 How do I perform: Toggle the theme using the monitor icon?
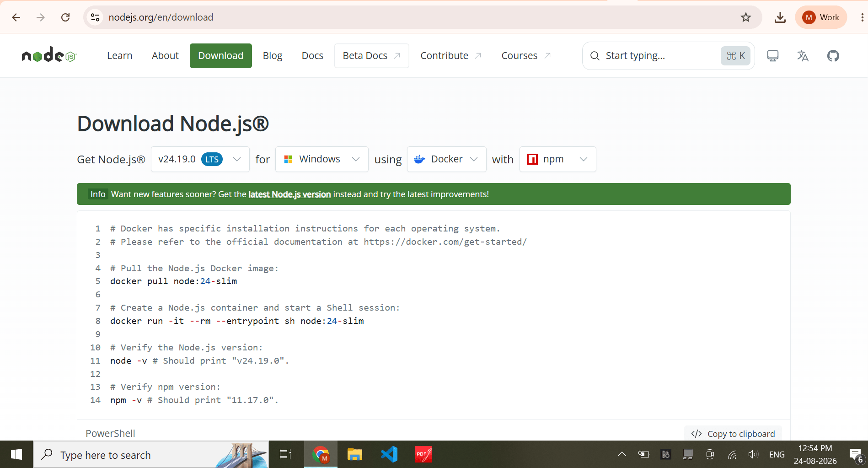coord(773,56)
